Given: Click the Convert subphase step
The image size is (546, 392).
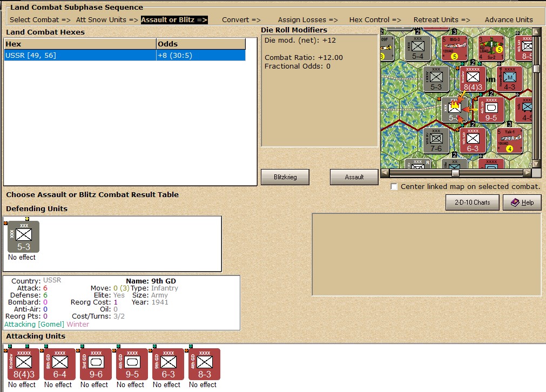Looking at the screenshot, I should point(241,20).
